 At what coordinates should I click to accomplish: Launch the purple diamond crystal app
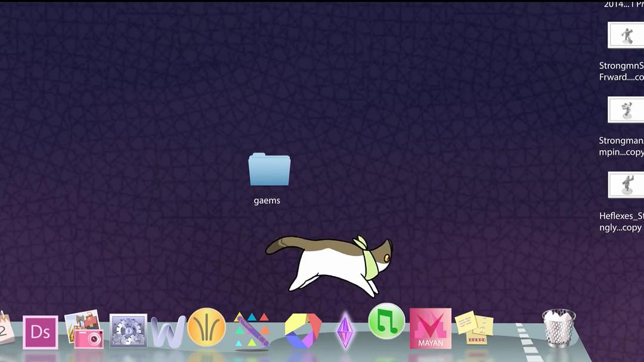pyautogui.click(x=345, y=330)
